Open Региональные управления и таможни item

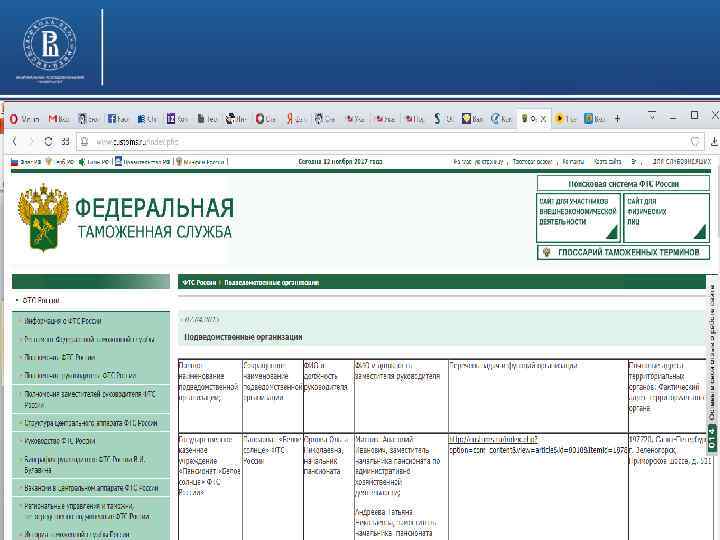90,511
